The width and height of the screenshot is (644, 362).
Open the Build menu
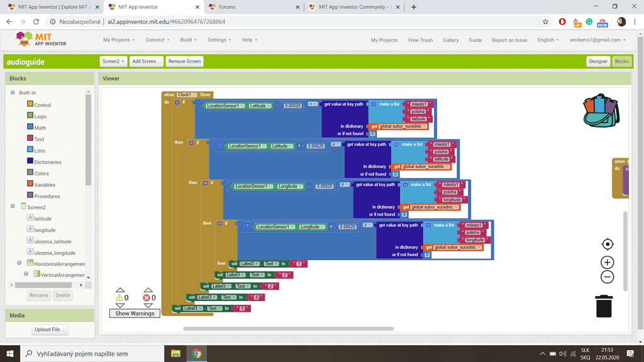(x=188, y=40)
